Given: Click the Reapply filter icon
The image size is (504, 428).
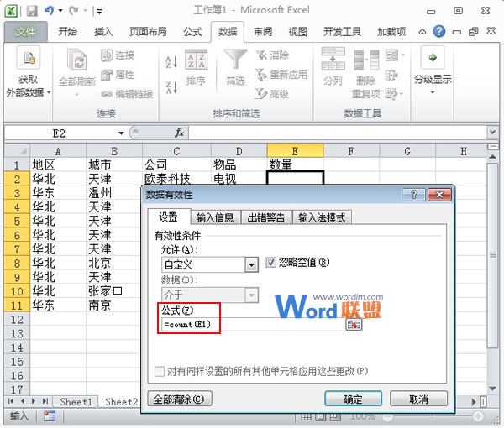Looking at the screenshot, I should click(x=261, y=75).
